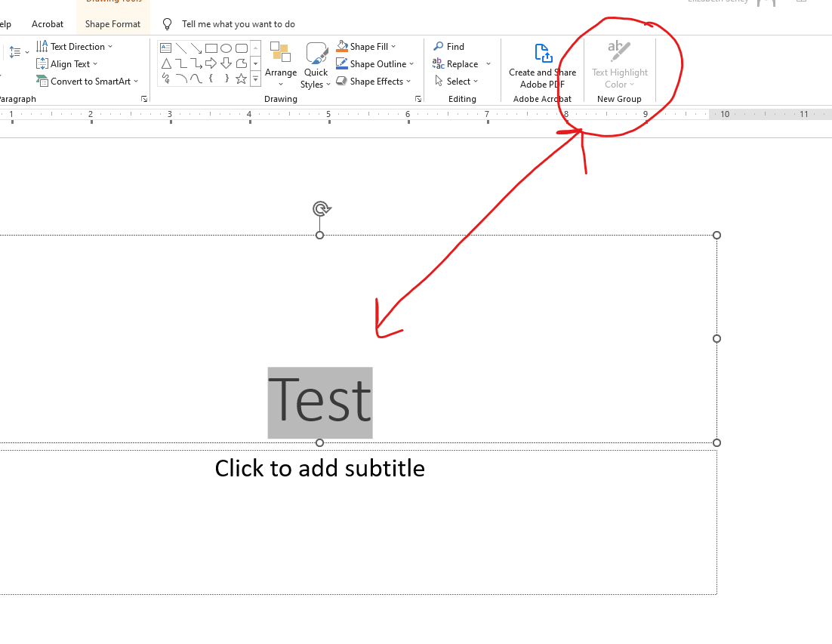This screenshot has width=832, height=644.
Task: Click the right-middle resize handle of title box
Action: tap(716, 338)
